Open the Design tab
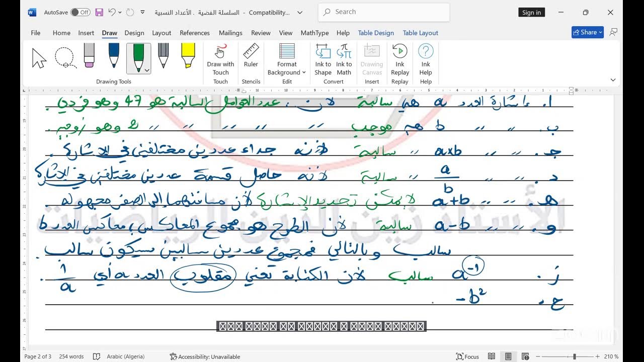 click(x=134, y=33)
